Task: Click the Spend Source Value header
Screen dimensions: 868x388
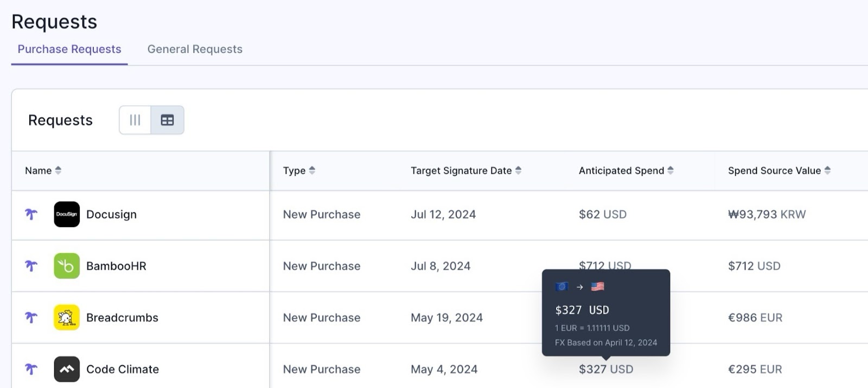Action: (774, 171)
